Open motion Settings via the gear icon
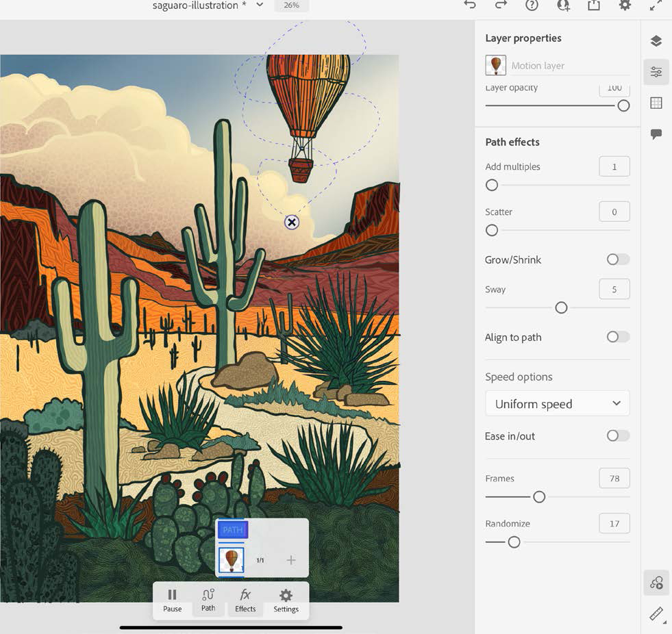Image resolution: width=672 pixels, height=634 pixels. click(285, 600)
